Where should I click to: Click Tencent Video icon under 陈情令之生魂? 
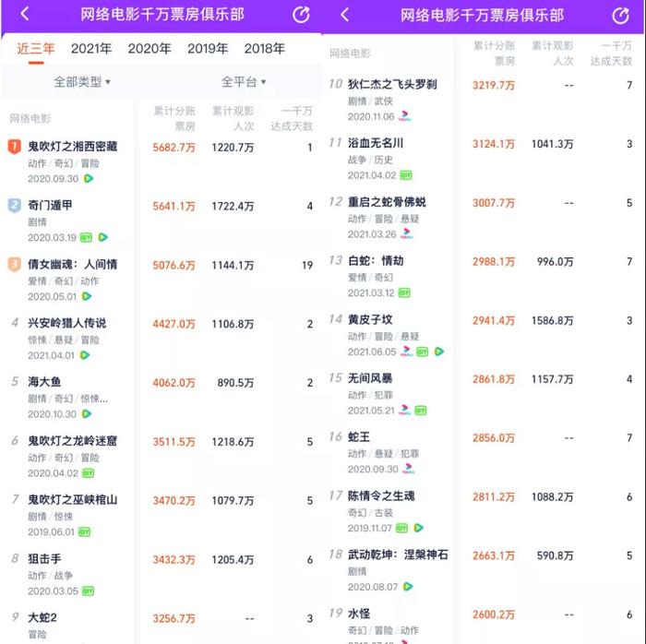point(419,529)
